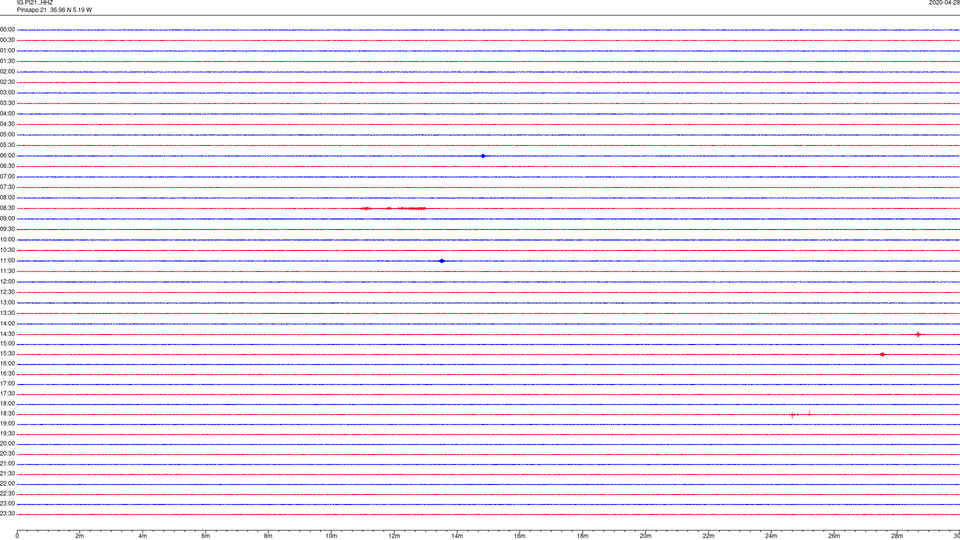Select the 16:30 time label
The height and width of the screenshot is (540, 960).
click(x=7, y=373)
